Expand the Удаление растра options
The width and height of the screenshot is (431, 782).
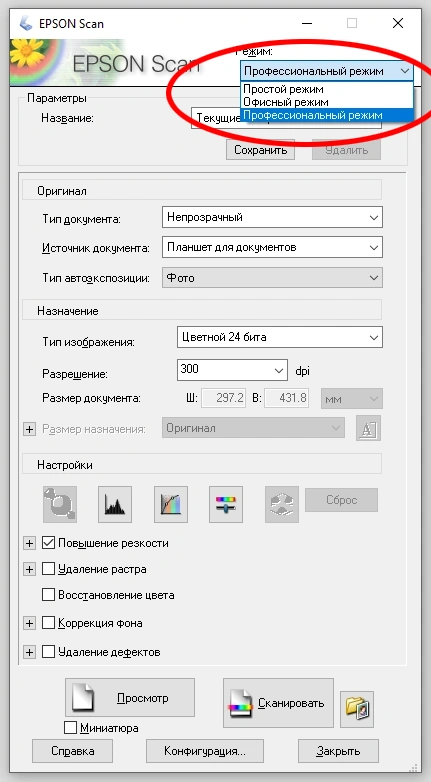coord(29,569)
